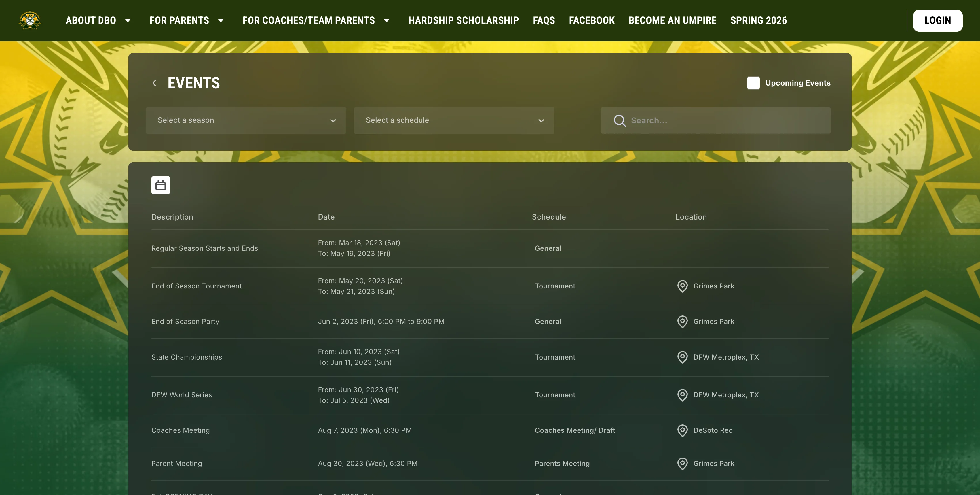Click map pin for Parent Meeting
Image resolution: width=980 pixels, height=495 pixels.
coord(683,463)
